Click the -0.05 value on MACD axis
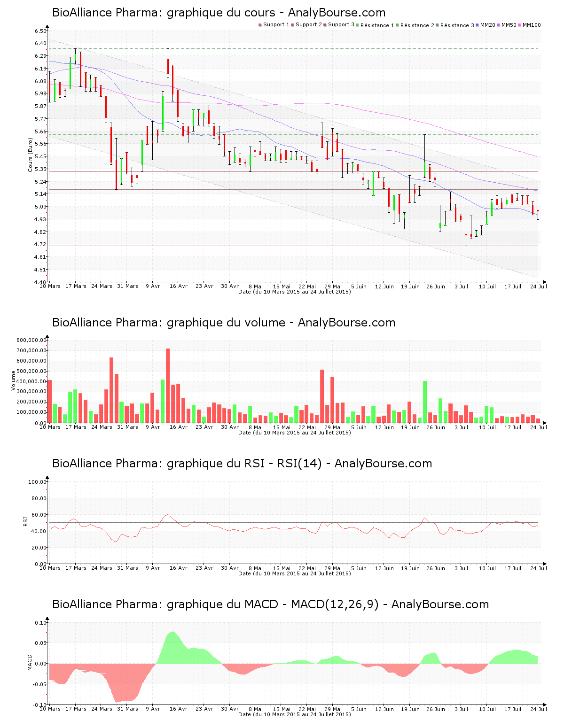The width and height of the screenshot is (564, 728). point(40,684)
